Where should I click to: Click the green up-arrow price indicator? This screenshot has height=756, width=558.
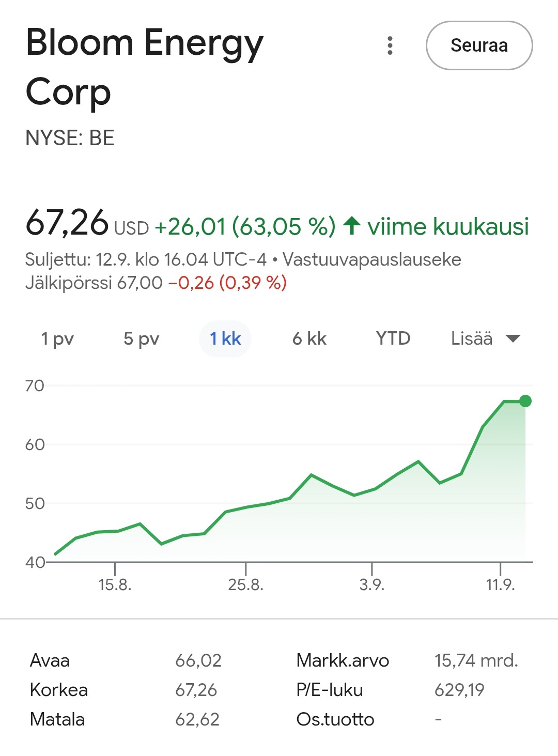[352, 226]
